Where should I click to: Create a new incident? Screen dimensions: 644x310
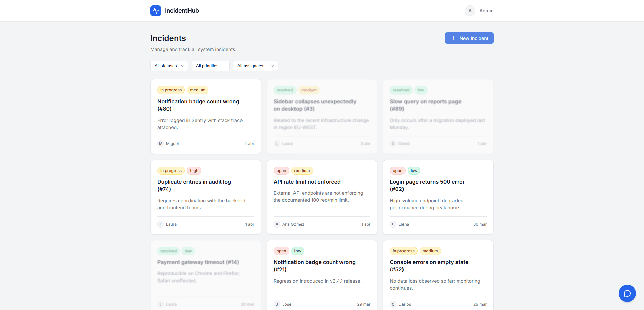469,38
